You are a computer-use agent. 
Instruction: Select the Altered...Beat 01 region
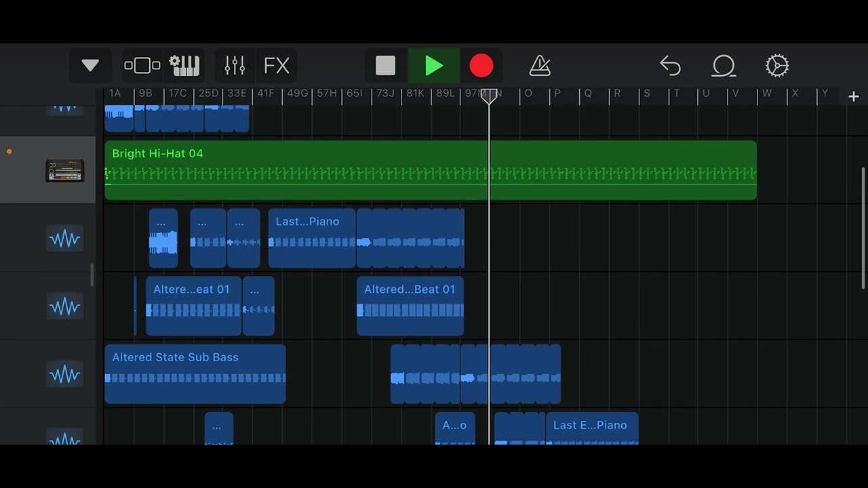410,306
